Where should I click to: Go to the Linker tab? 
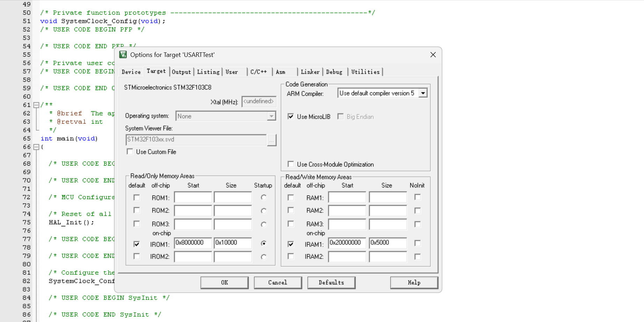click(x=310, y=72)
